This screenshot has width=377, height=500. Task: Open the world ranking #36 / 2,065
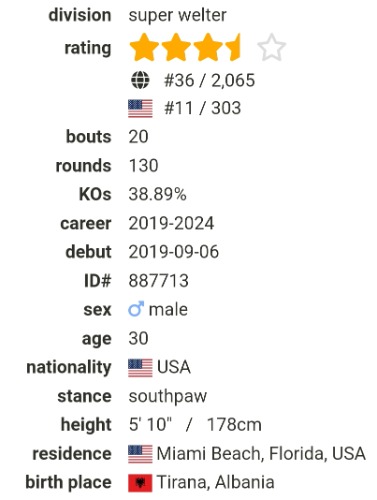(209, 80)
